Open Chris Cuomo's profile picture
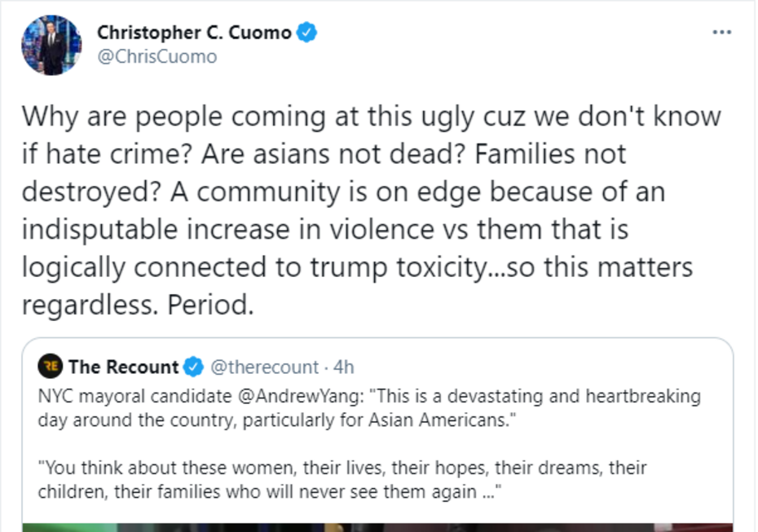Image resolution: width=758 pixels, height=532 pixels. 51,46
